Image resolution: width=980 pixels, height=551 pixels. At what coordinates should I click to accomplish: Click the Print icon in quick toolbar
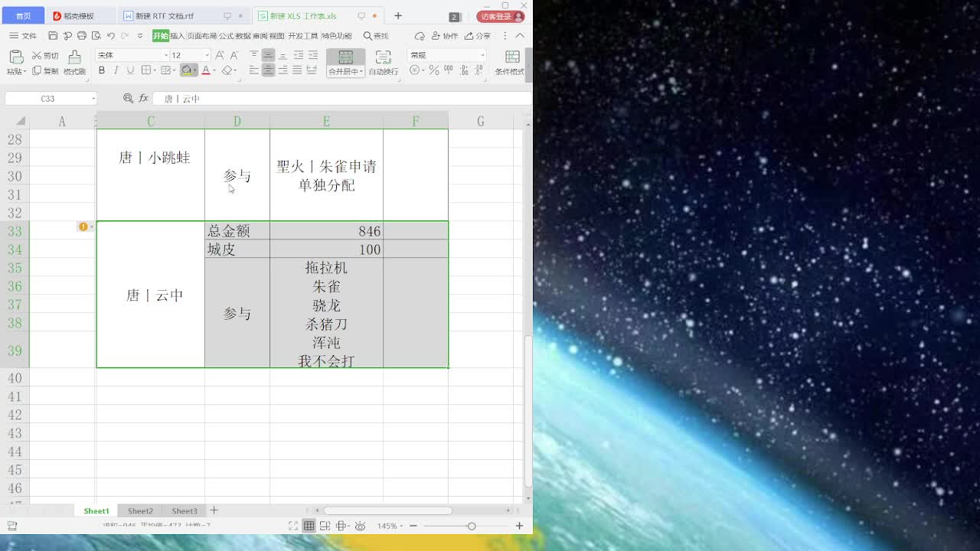(x=82, y=36)
